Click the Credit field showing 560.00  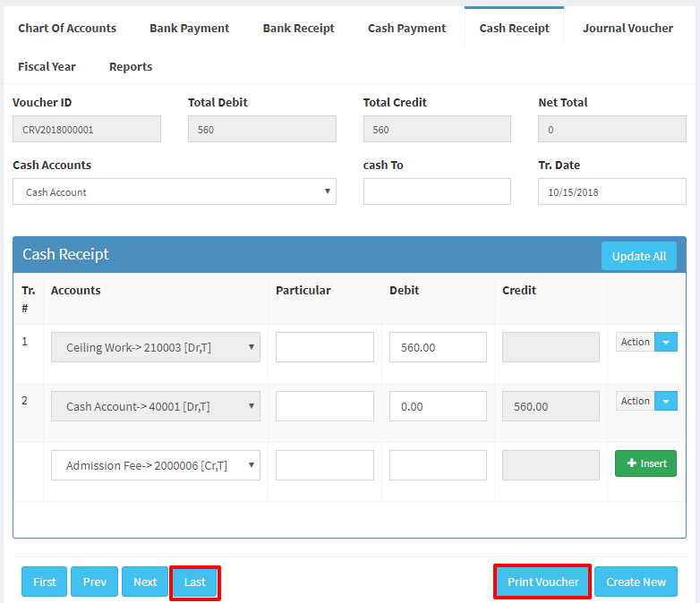point(551,406)
